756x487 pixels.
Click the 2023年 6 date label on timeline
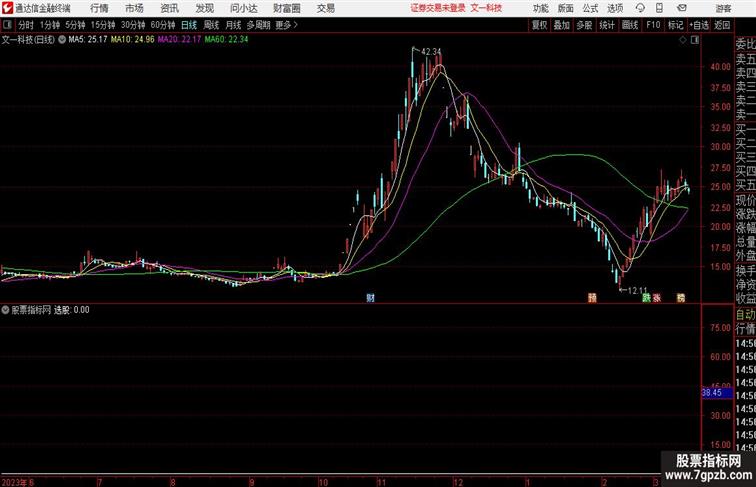tap(18, 482)
